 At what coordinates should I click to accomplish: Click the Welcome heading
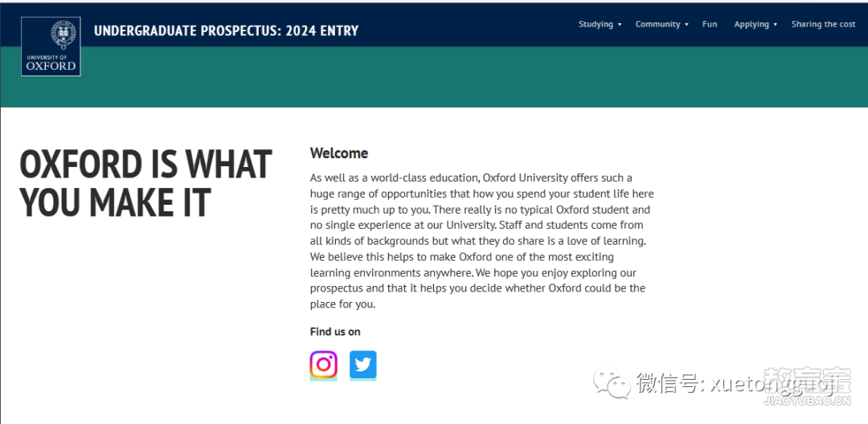pos(339,153)
